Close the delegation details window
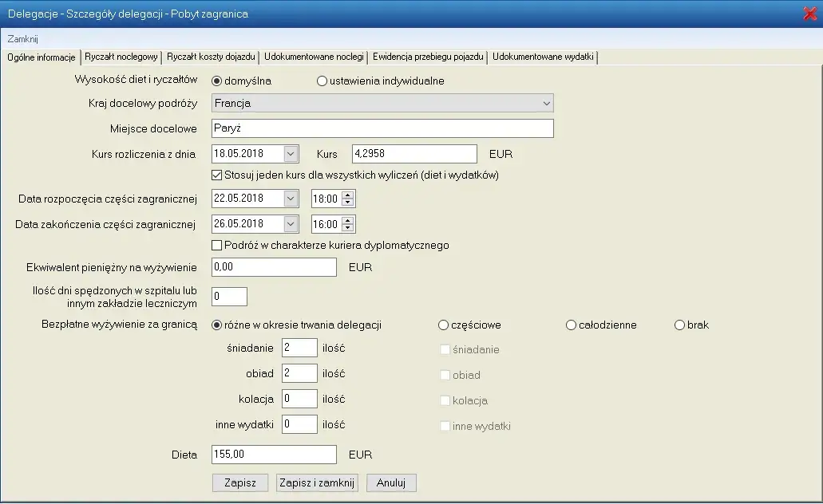 coord(809,14)
